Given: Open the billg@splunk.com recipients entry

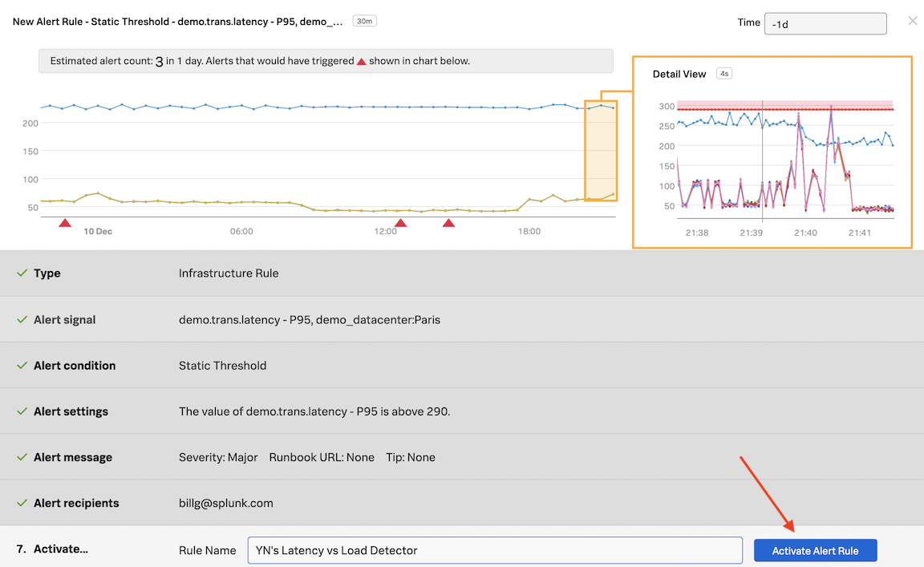Looking at the screenshot, I should pyautogui.click(x=225, y=504).
